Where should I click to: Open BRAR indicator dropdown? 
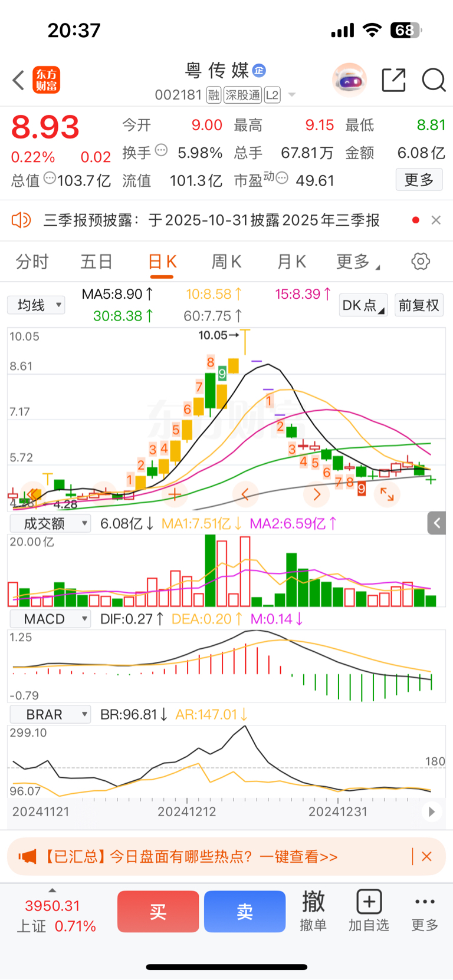coord(50,714)
